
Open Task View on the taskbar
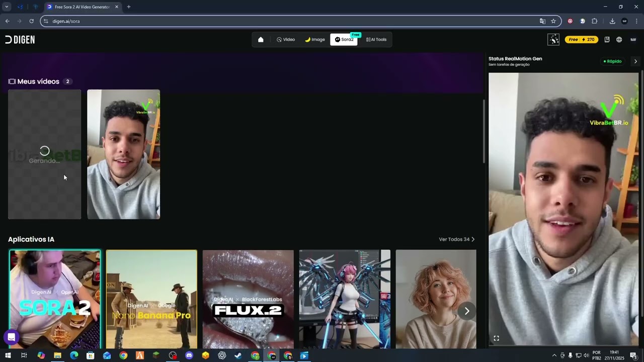tap(24, 355)
